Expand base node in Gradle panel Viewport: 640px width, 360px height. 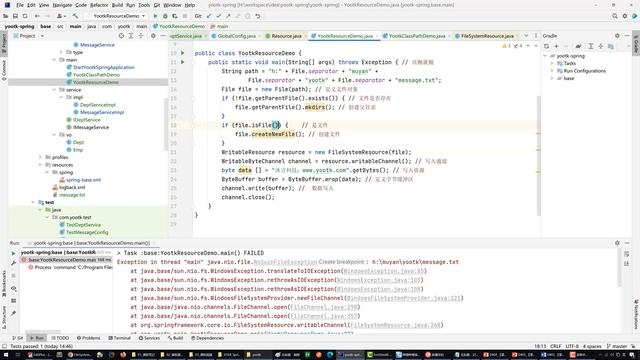coord(552,78)
